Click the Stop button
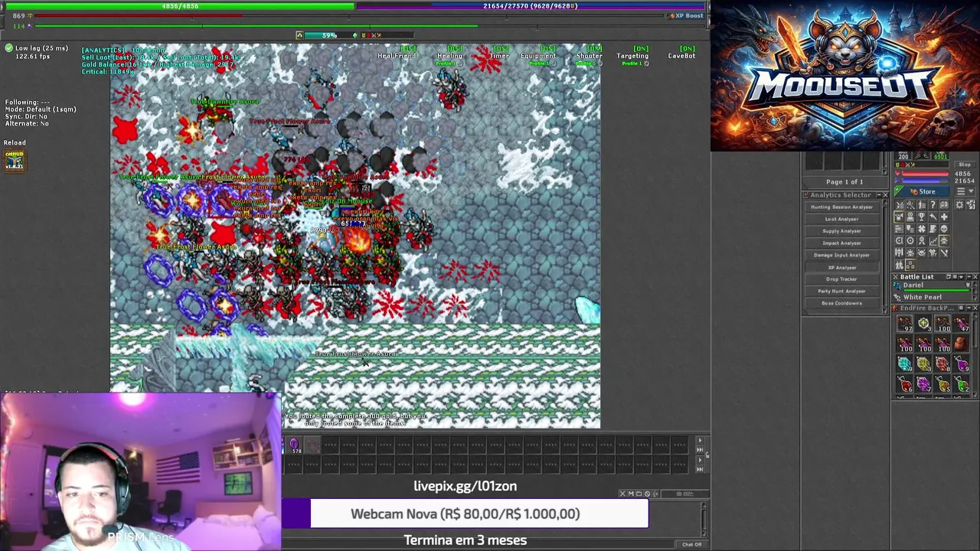Screen dimensions: 980x551 965,165
